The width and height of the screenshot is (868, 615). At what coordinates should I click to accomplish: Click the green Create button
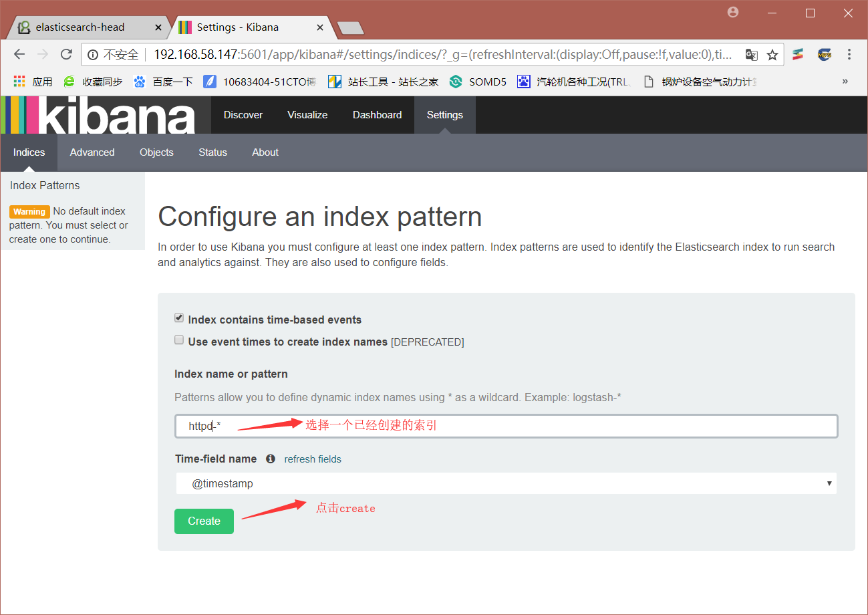click(204, 521)
